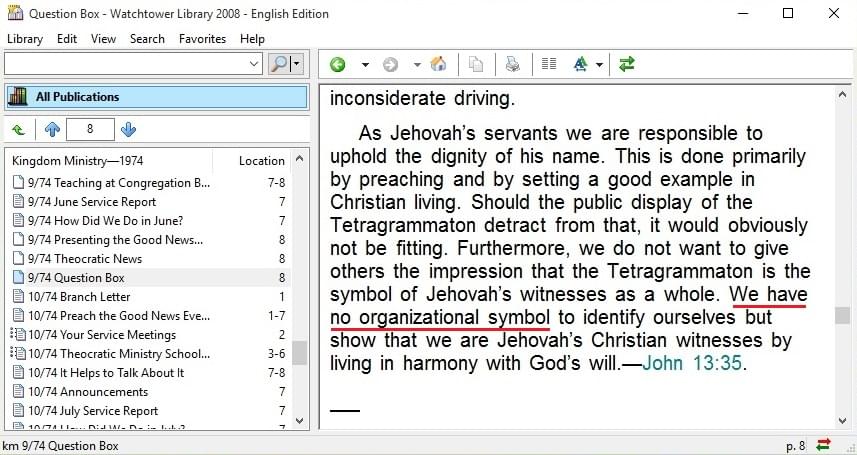Click the Copy document icon
This screenshot has height=455, width=857.
476,65
